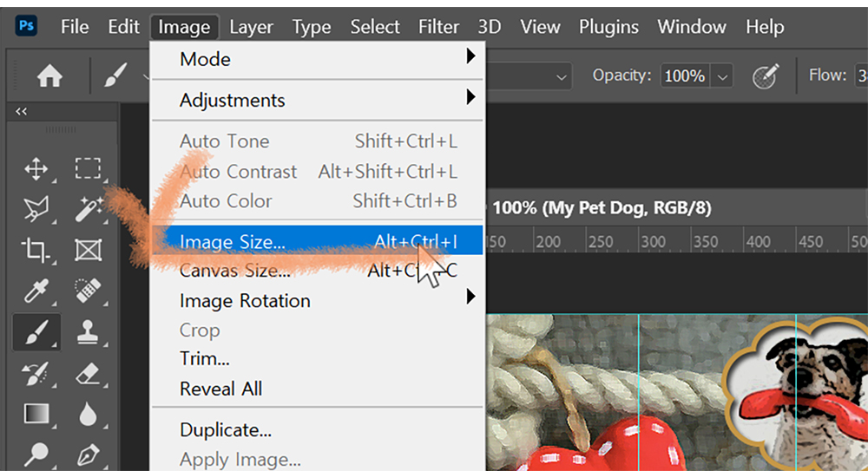868x471 pixels.
Task: Choose Trim… from Image menu
Action: 317,358
